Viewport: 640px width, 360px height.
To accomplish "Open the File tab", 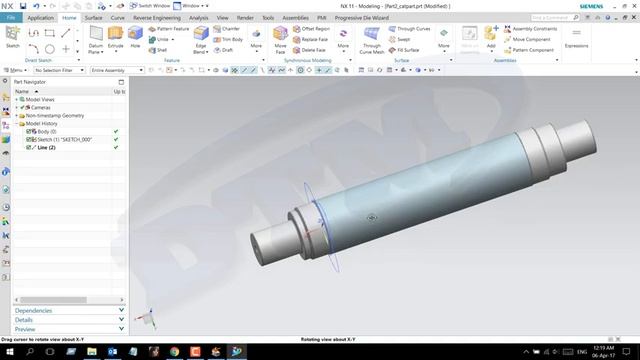I will (x=11, y=18).
